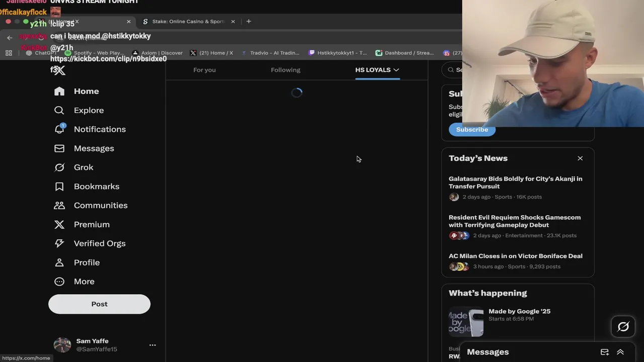Click Made by Google event thumbnail
The image size is (644, 362).
[x=466, y=322]
